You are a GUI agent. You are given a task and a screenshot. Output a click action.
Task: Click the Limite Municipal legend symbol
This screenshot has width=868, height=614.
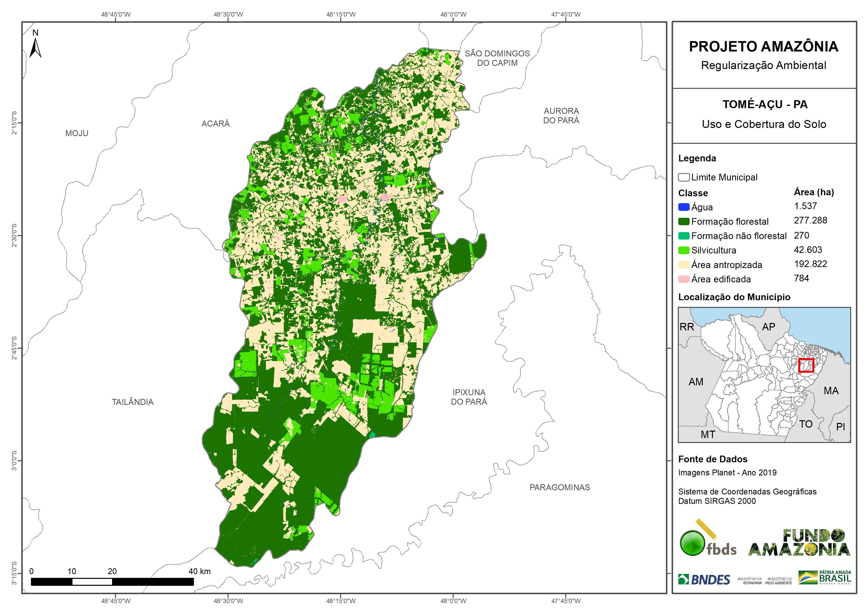pos(683,177)
